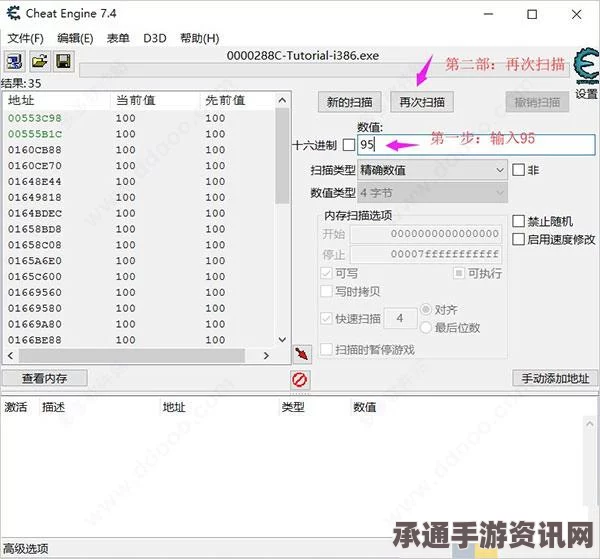Select result address 00555B1C
The image size is (600, 559).
click(35, 134)
